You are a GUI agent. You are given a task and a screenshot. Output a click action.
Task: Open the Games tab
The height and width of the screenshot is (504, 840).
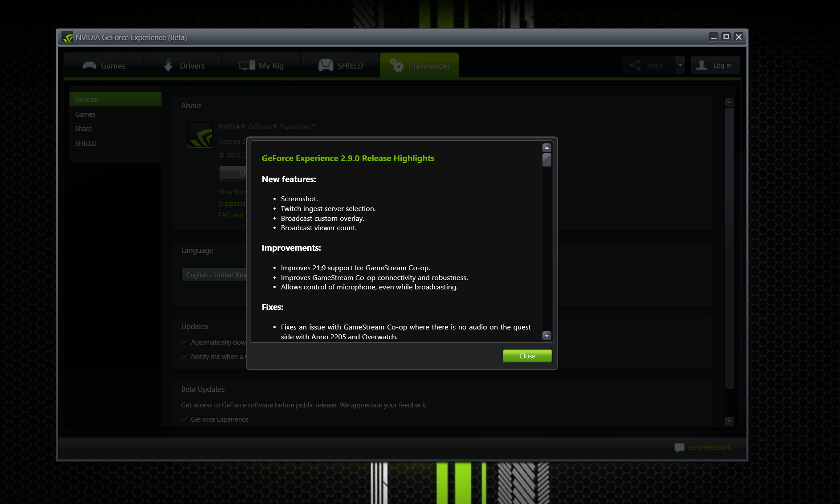[103, 65]
